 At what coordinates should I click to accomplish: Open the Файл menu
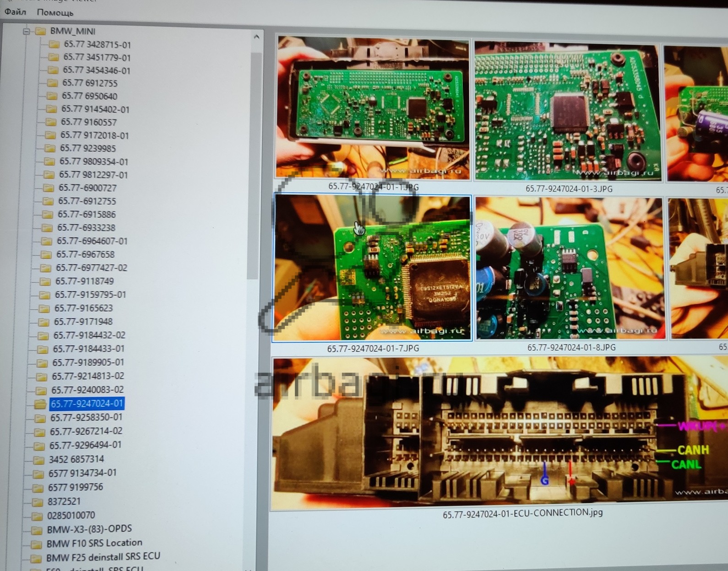15,12
